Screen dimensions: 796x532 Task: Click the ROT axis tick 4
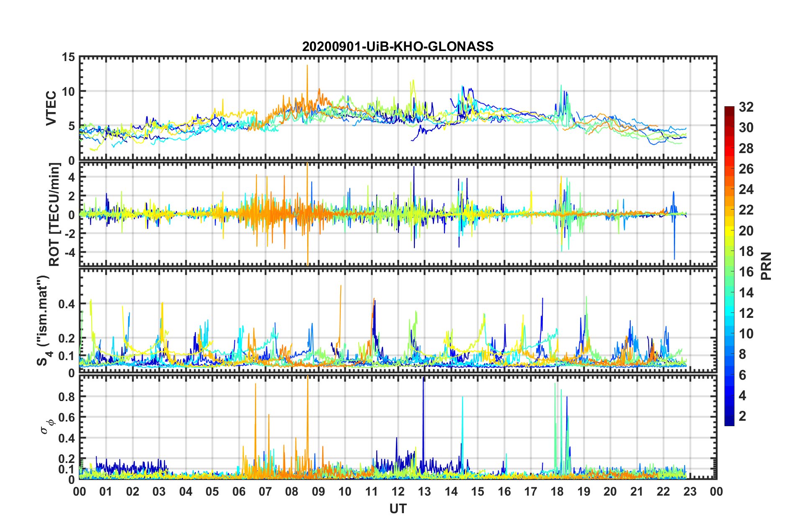pyautogui.click(x=72, y=177)
